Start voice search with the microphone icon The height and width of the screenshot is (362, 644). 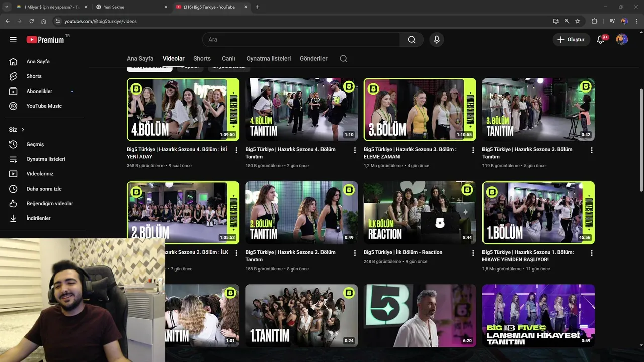pos(436,40)
